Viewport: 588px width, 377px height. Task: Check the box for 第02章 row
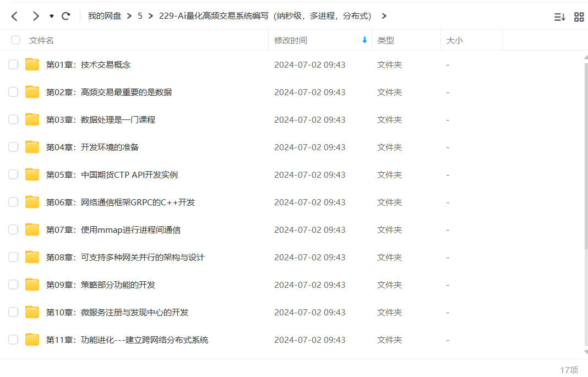pos(13,92)
